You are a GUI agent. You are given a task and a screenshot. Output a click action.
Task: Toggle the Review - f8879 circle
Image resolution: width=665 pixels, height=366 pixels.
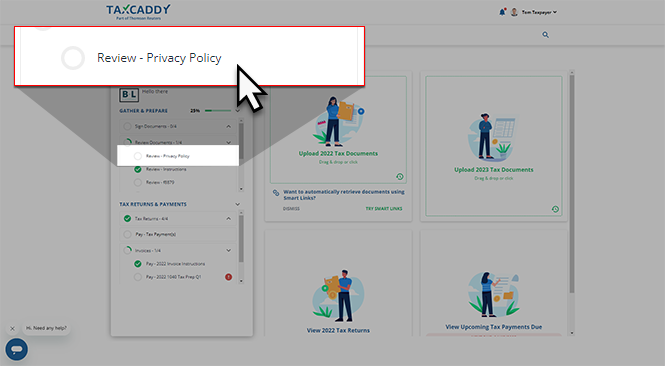(137, 182)
